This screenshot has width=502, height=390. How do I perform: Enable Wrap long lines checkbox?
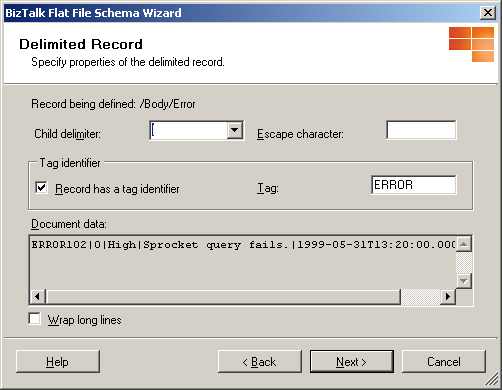(35, 319)
